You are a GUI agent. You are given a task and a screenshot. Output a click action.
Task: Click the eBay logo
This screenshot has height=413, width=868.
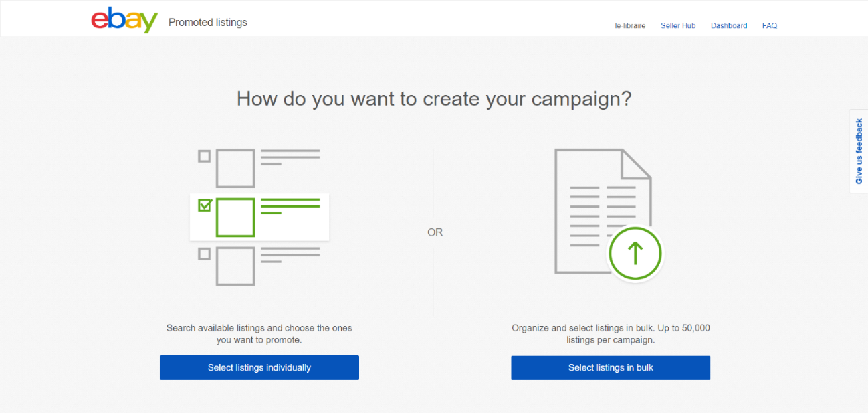coord(124,20)
